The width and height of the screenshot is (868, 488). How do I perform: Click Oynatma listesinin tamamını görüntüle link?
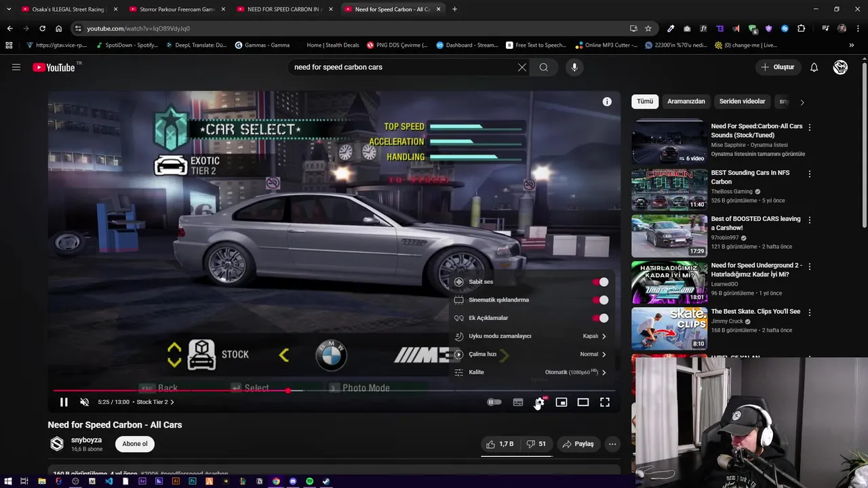coord(758,154)
